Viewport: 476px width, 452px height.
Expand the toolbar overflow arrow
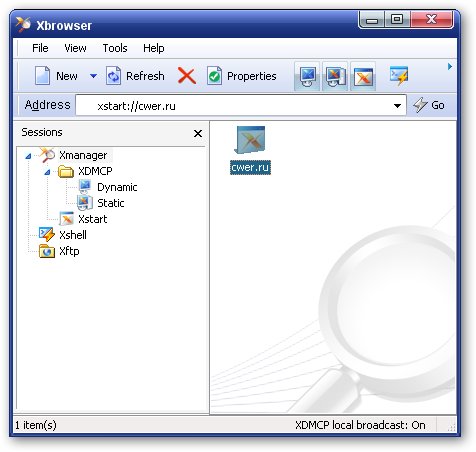(x=450, y=66)
